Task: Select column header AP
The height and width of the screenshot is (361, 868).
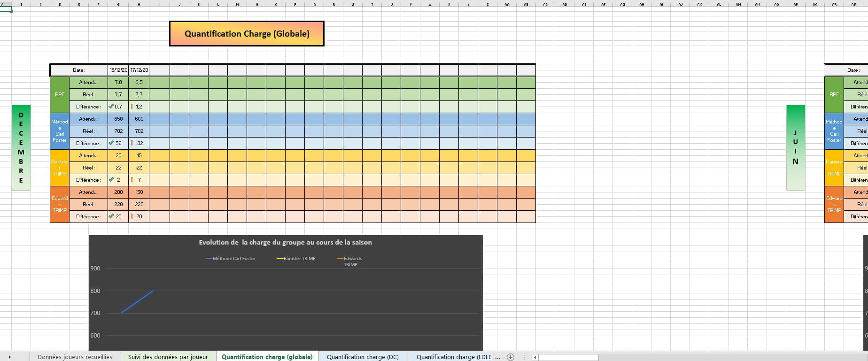Action: tap(796, 4)
